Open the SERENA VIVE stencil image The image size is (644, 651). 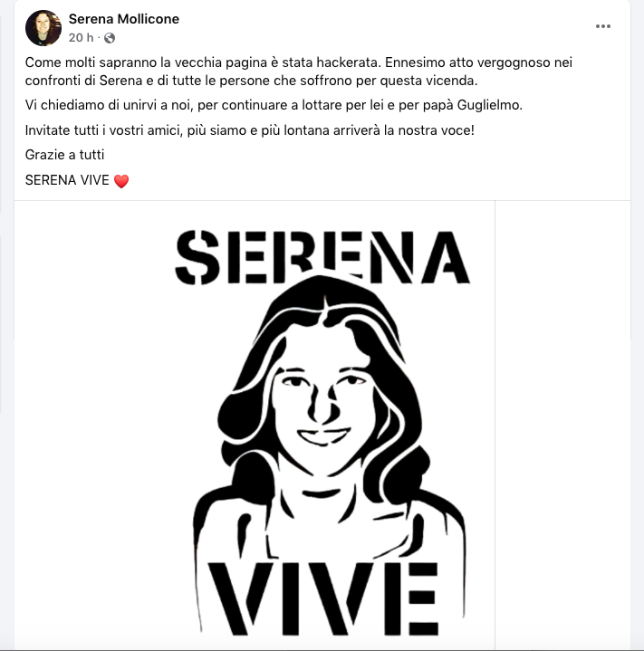pyautogui.click(x=255, y=425)
